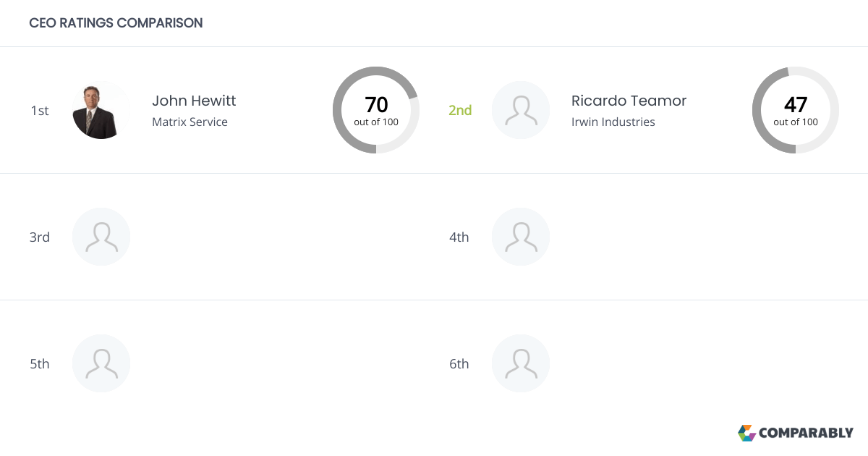Click the 47 out of 100 rating ring
868x456 pixels.
[796, 110]
